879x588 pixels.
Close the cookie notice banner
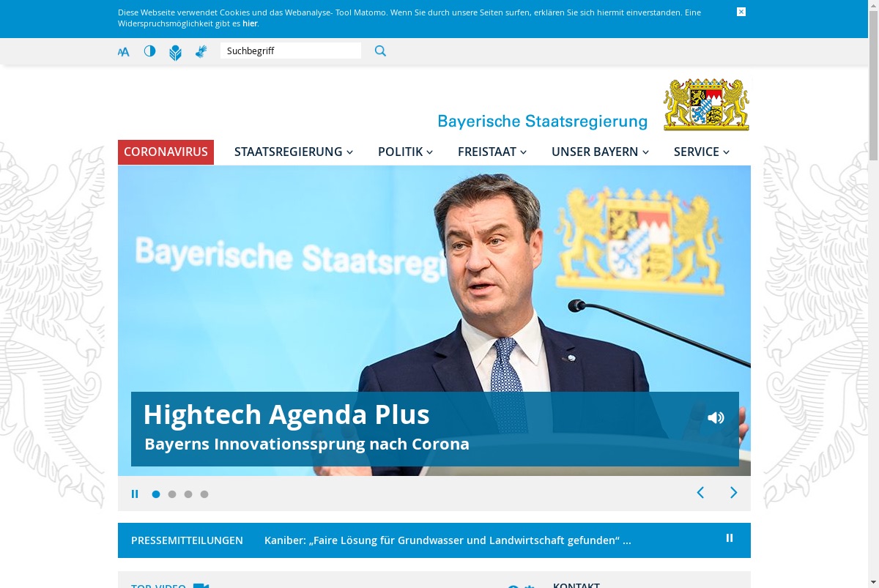(x=741, y=12)
